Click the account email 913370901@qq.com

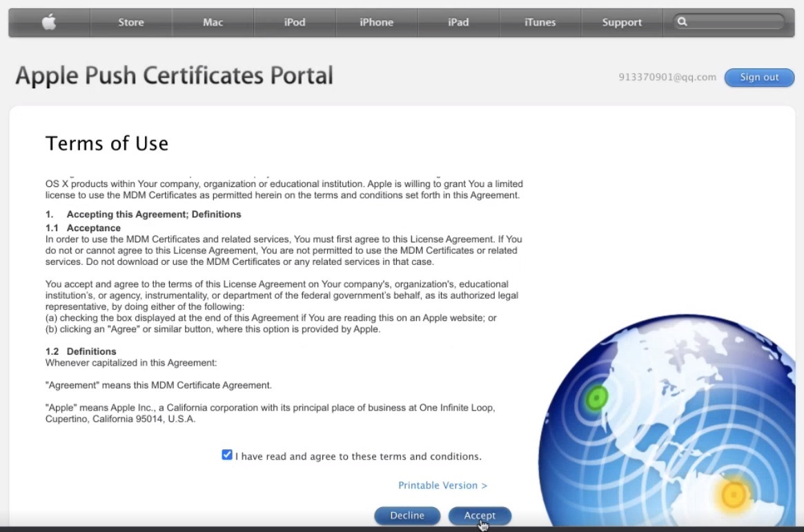(x=667, y=77)
